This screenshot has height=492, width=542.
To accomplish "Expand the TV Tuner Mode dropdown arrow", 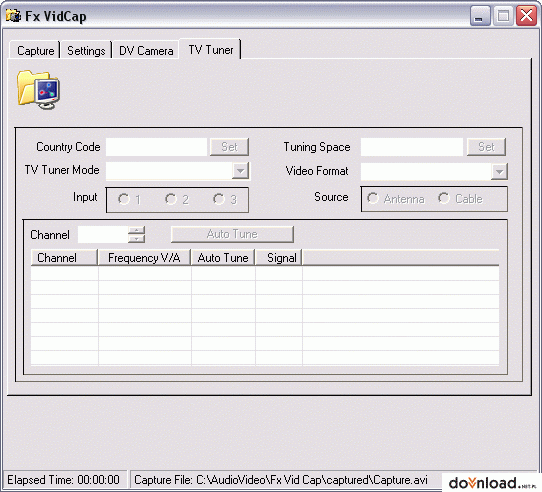I will coord(240,171).
